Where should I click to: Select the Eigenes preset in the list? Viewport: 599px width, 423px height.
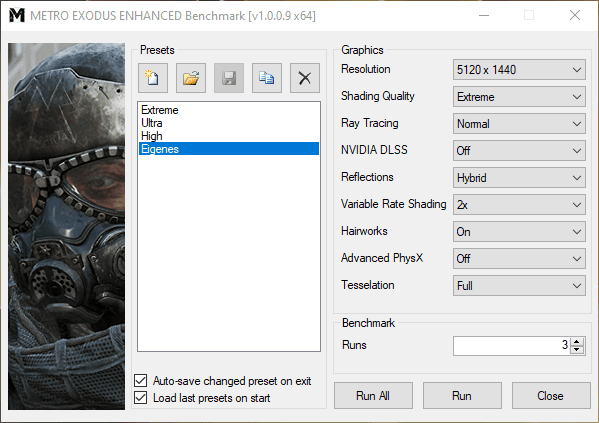pos(229,149)
